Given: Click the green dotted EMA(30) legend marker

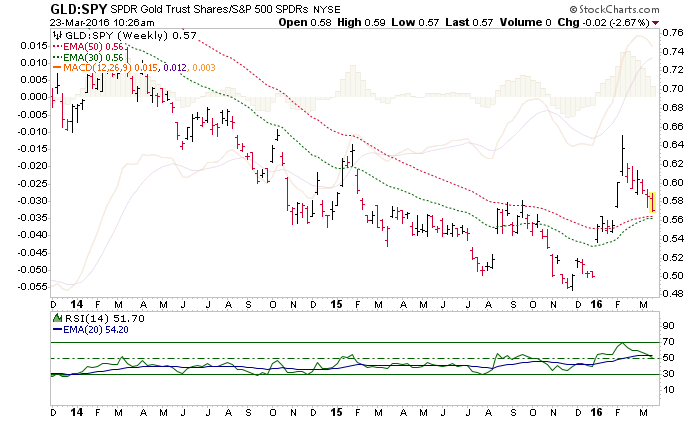Looking at the screenshot, I should pyautogui.click(x=58, y=57).
